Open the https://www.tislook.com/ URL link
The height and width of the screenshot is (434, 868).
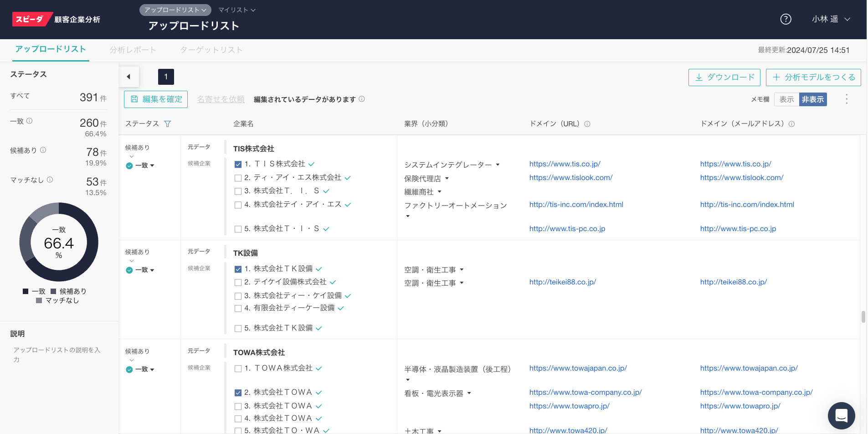(570, 177)
